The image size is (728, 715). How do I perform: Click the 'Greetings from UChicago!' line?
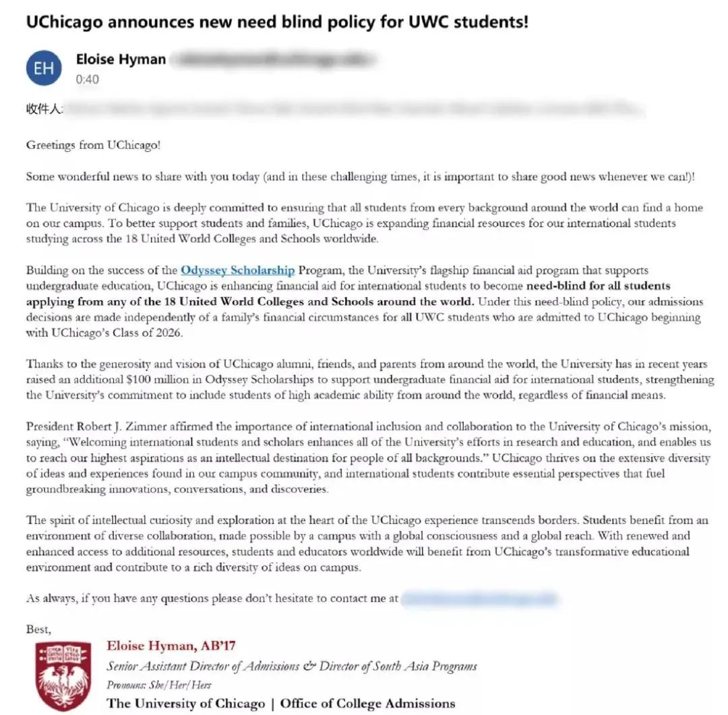[x=93, y=145]
